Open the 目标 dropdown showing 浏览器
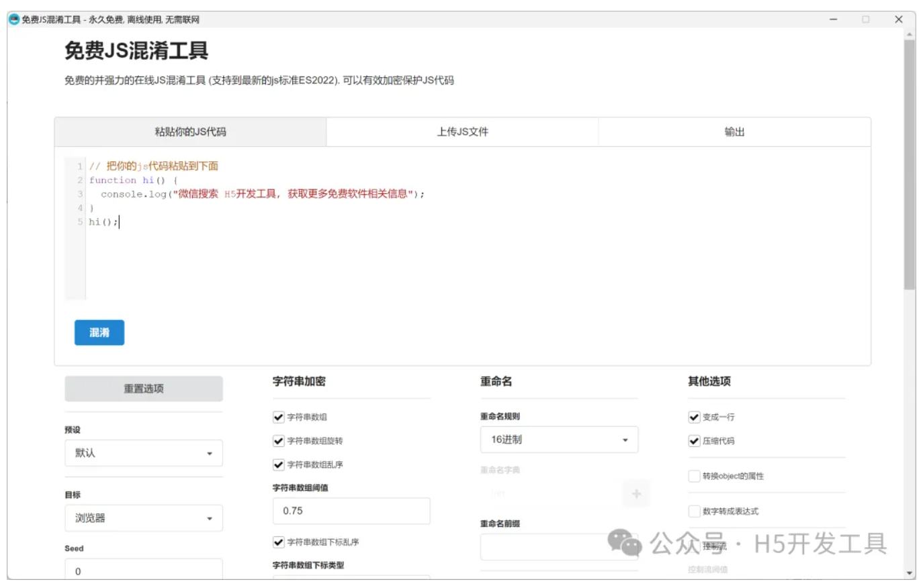Screen dimensions: 923x588 coord(144,518)
